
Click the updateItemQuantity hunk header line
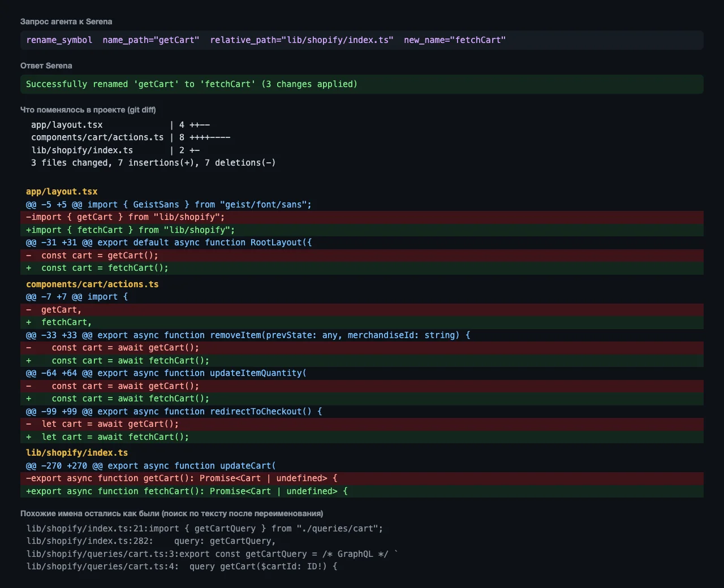166,373
